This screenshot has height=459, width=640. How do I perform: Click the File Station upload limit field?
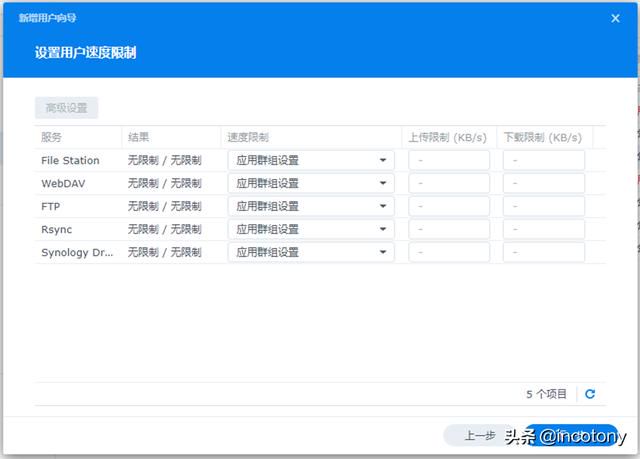[x=449, y=160]
